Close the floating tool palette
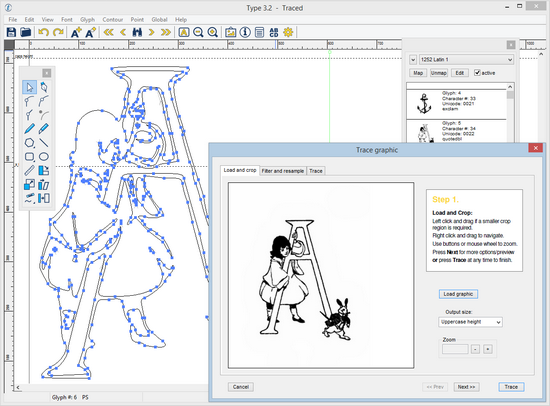550x406 pixels. [46, 73]
